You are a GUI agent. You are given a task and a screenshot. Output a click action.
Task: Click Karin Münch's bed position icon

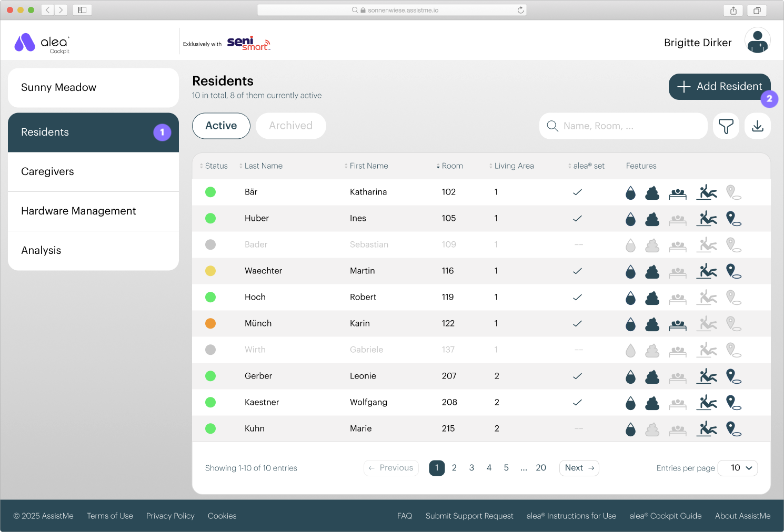pos(678,325)
